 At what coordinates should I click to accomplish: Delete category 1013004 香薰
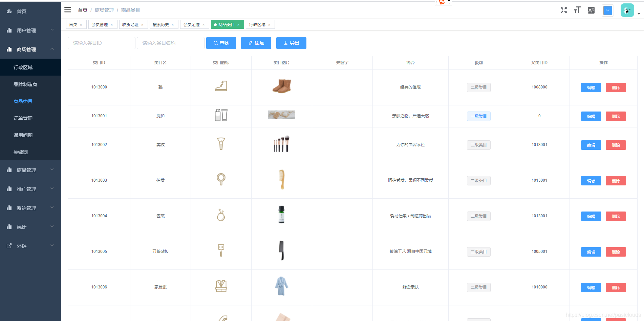pyautogui.click(x=616, y=216)
